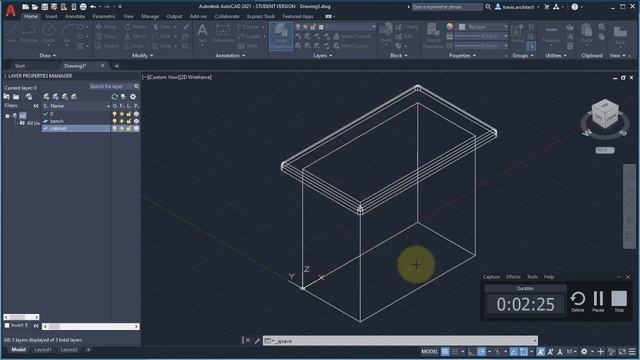640x360 pixels.
Task: Click the New Group Filter folder icon
Action: [x=16, y=97]
